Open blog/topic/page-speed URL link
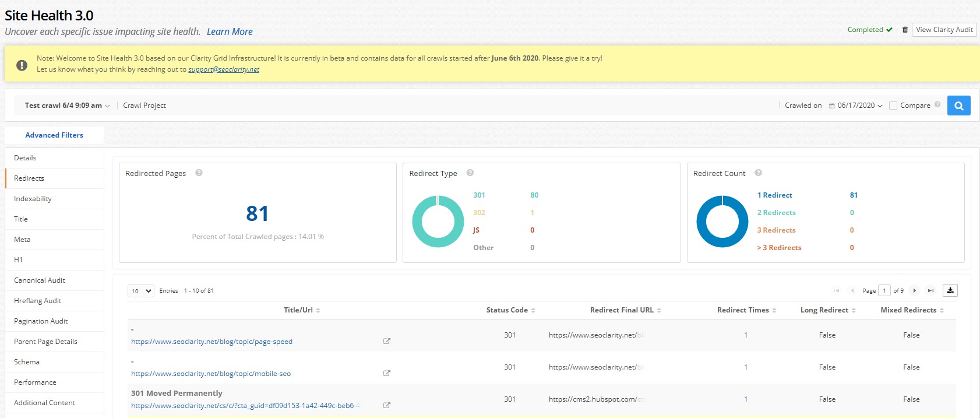The image size is (980, 418). point(211,342)
